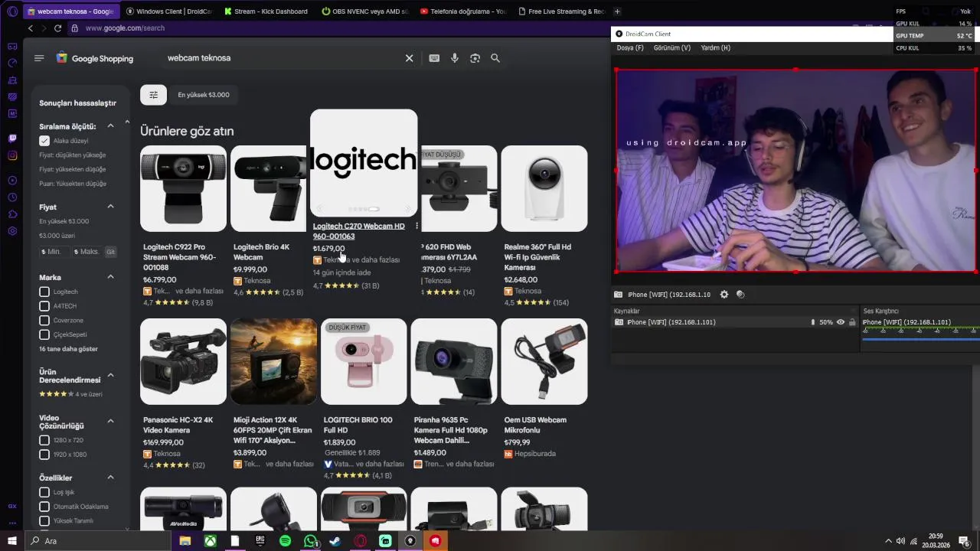Open DroidCam Görünüm (V) menu

[x=671, y=47]
